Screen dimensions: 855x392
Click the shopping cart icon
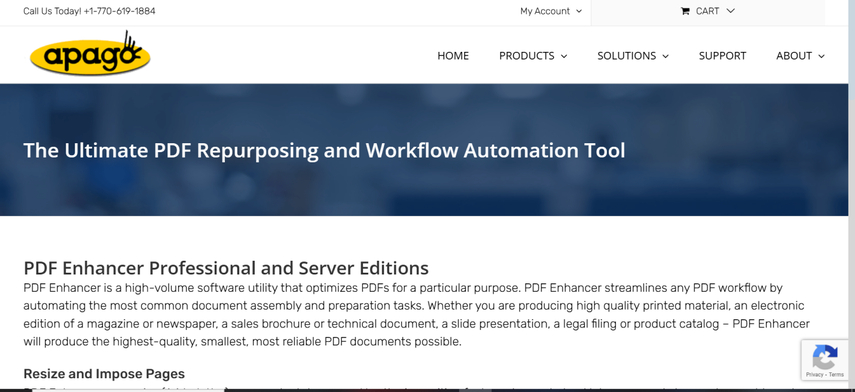point(685,11)
